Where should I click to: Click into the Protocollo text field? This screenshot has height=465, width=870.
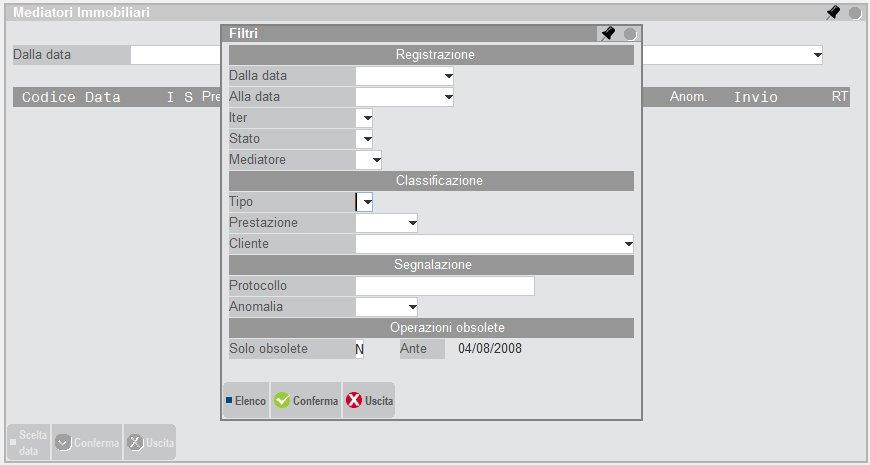(x=445, y=286)
